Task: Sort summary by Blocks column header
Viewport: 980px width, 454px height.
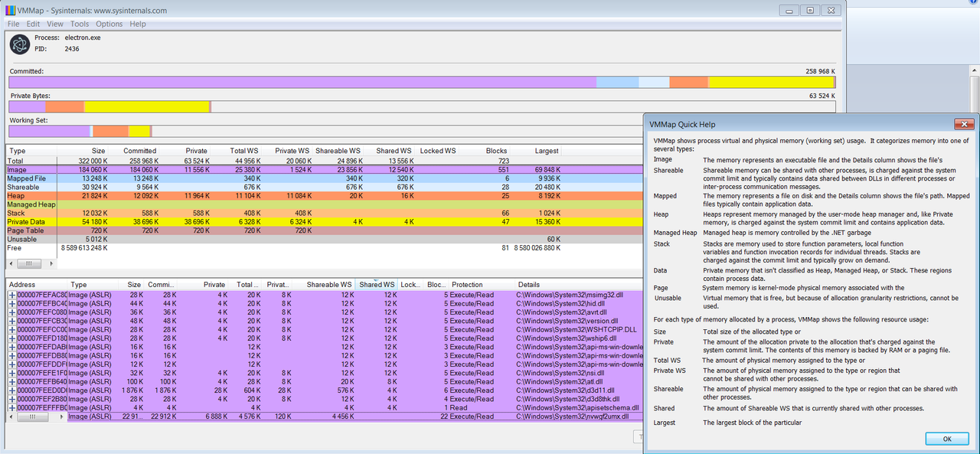Action: click(496, 151)
